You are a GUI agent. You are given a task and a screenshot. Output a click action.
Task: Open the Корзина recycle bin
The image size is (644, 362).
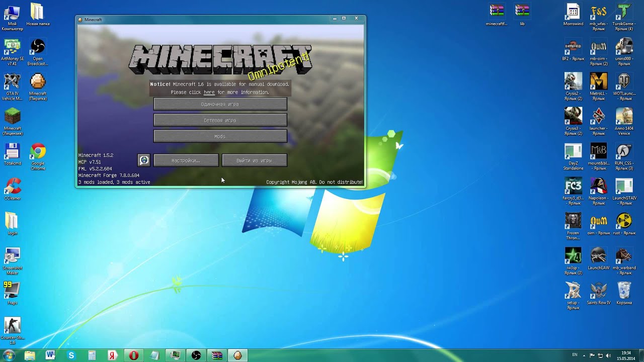click(624, 293)
